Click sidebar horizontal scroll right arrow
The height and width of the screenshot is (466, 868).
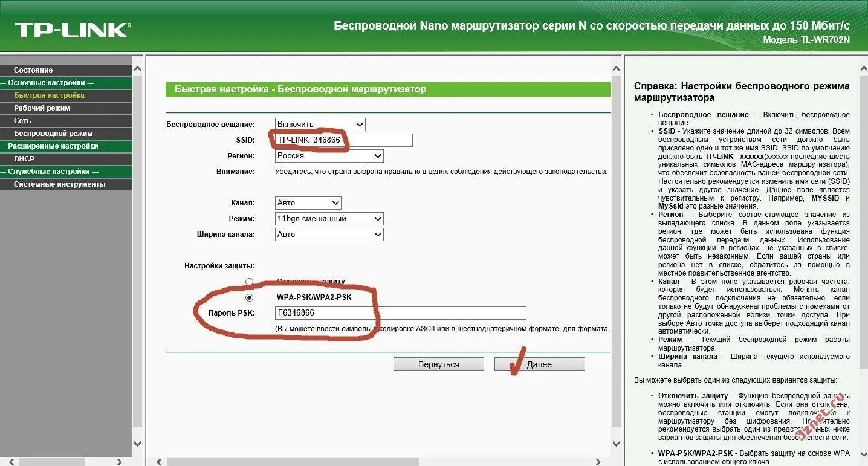coord(120,462)
